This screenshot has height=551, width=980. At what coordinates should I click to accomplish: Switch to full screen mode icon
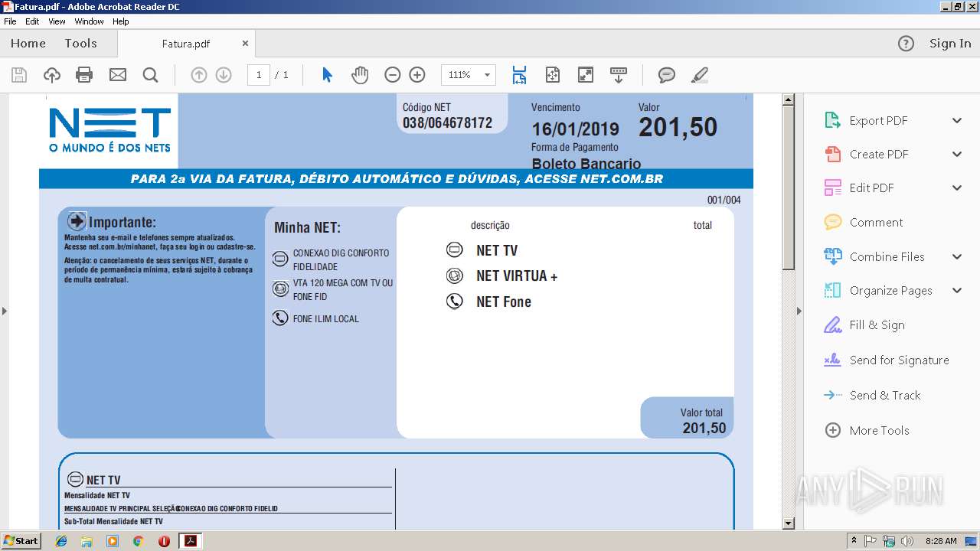point(586,75)
